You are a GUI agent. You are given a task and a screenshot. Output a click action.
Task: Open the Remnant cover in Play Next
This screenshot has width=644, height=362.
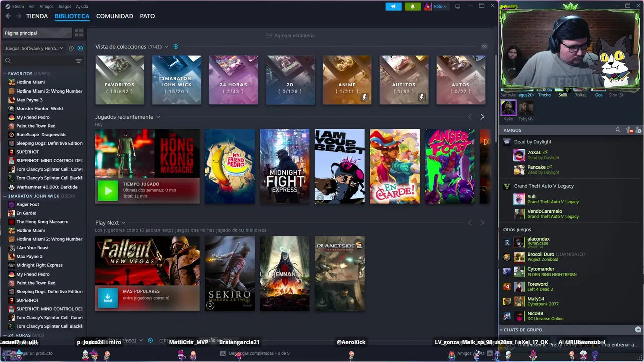pos(285,274)
